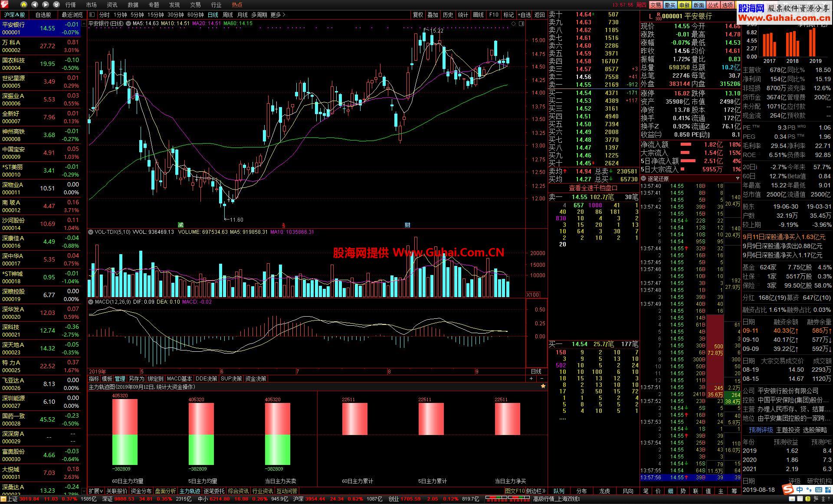This screenshot has height=504, width=833.
Task: Click the split-window icon at chart top-right
Action: [x=521, y=24]
